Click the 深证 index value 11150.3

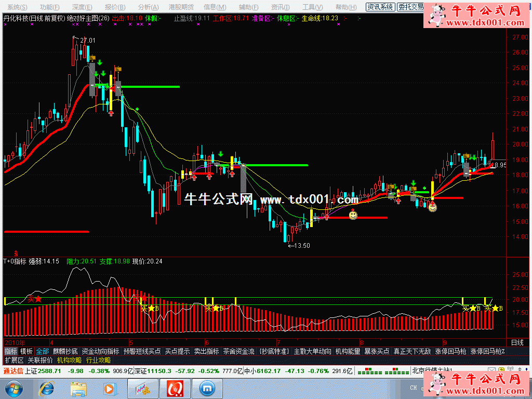[159, 371]
